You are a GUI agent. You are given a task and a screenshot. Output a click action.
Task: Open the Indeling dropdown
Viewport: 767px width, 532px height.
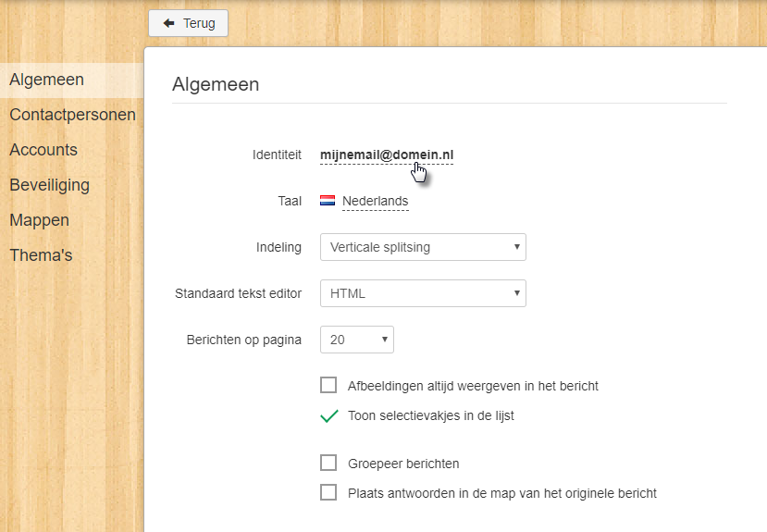423,247
